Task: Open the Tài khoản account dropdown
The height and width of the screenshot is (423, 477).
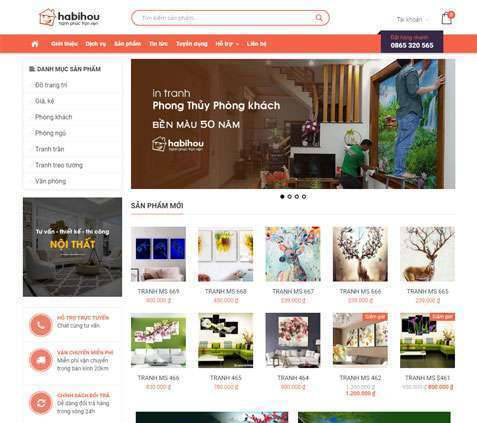Action: (412, 20)
